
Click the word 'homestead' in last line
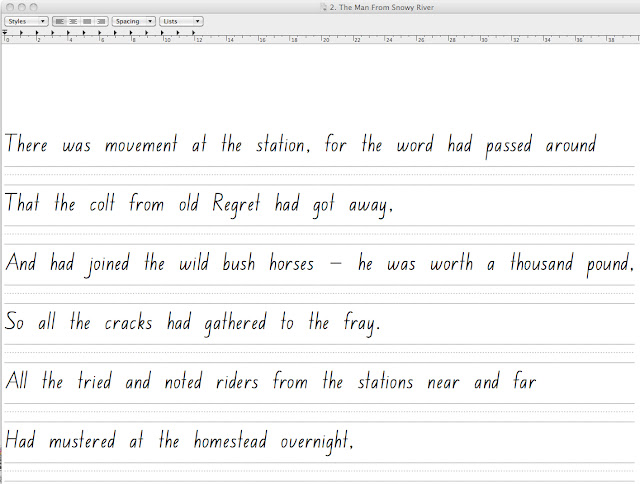pos(230,440)
